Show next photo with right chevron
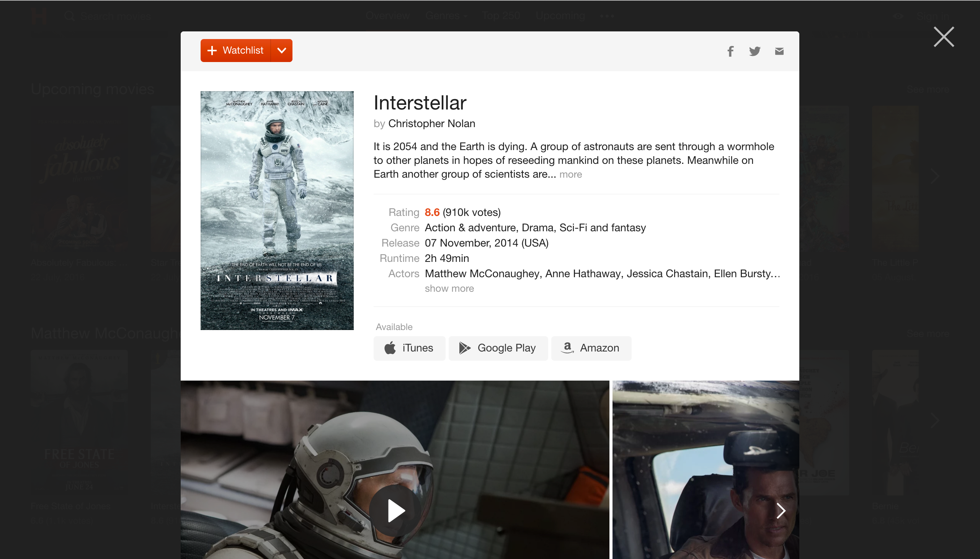Image resolution: width=980 pixels, height=559 pixels. [781, 510]
